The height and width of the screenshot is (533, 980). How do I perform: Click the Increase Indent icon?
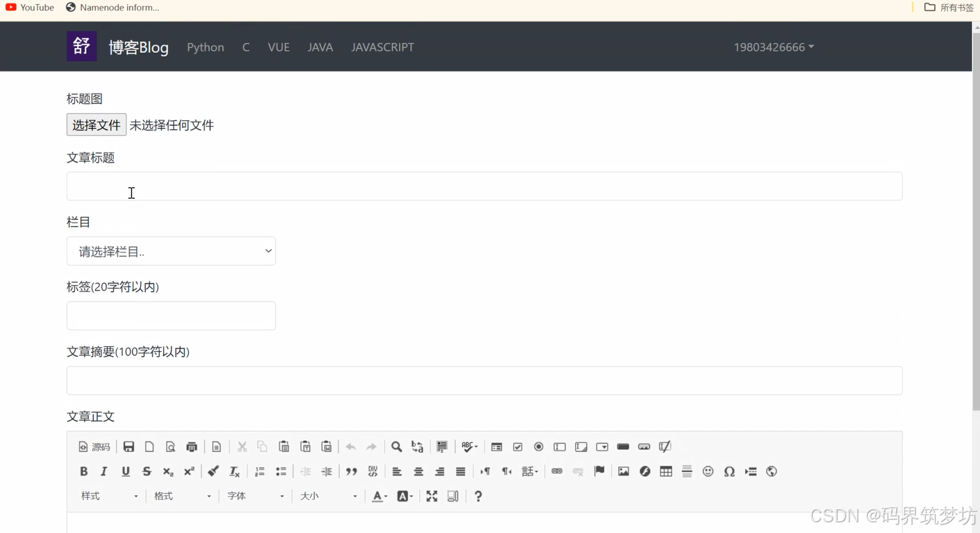click(326, 471)
